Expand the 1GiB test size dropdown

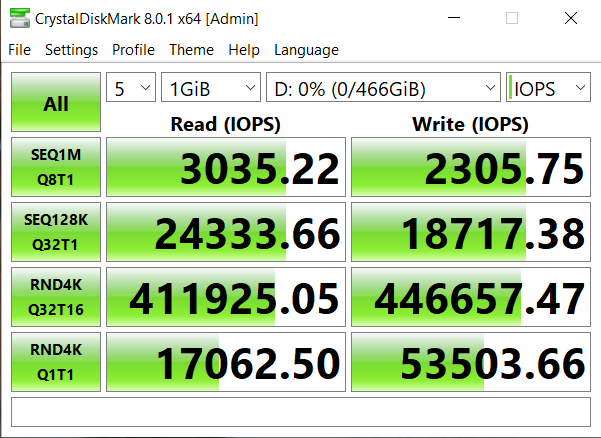click(x=211, y=89)
